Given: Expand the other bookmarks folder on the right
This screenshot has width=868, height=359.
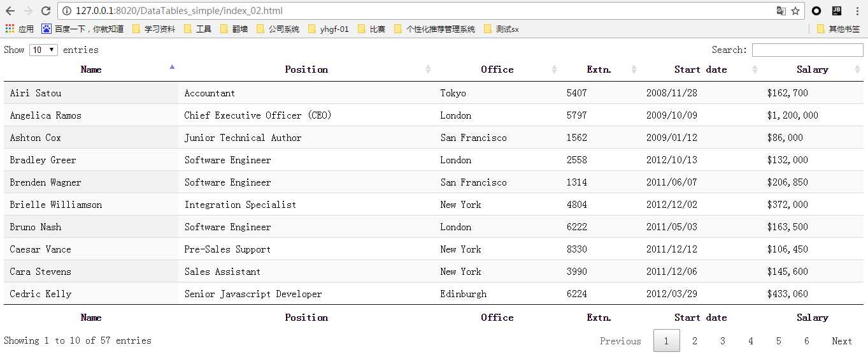Looking at the screenshot, I should click(838, 29).
